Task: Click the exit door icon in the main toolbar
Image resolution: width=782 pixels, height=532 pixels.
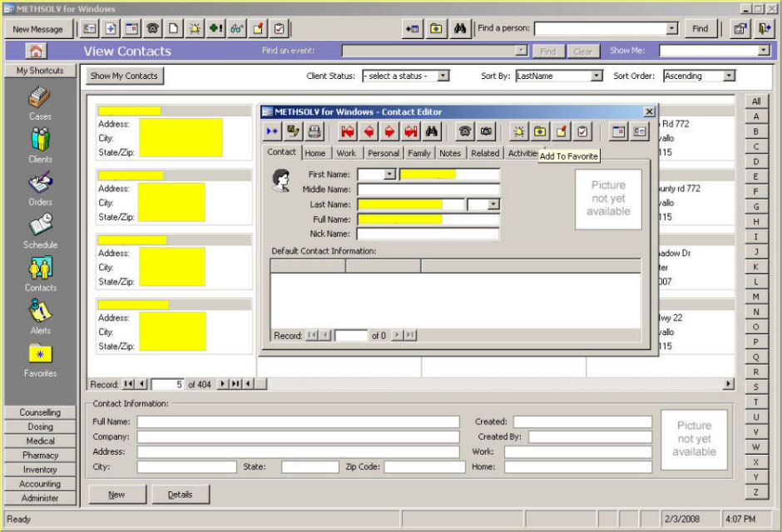Action: click(x=764, y=28)
